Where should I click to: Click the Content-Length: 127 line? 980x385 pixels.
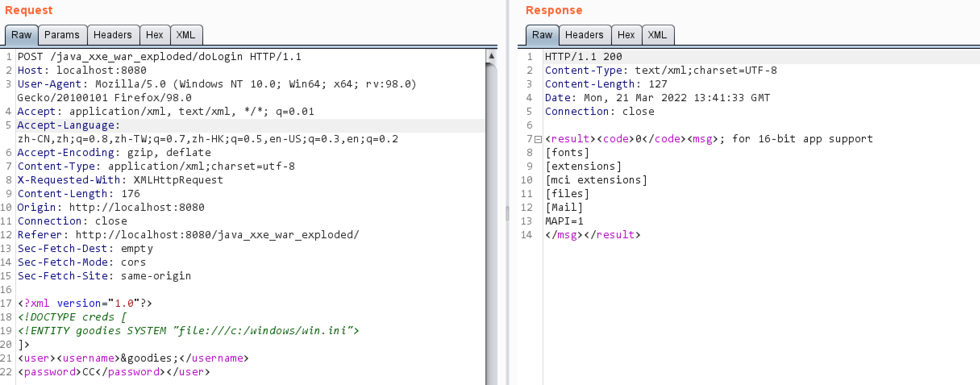pyautogui.click(x=606, y=84)
